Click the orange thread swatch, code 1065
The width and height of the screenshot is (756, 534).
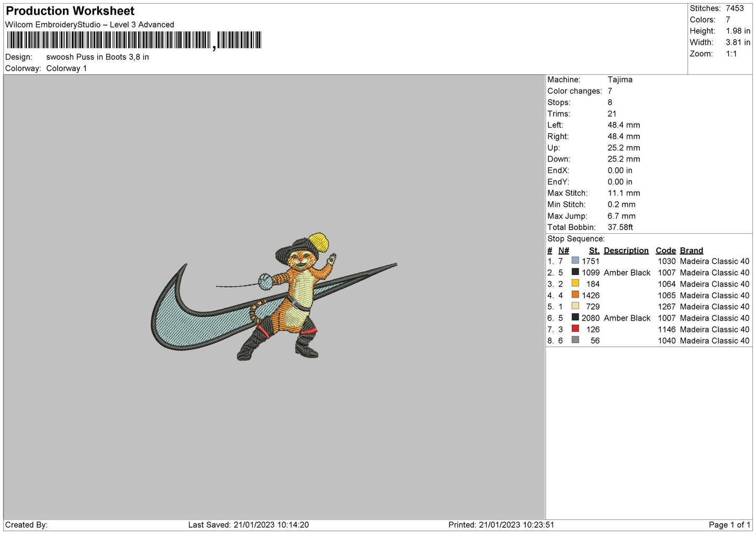click(x=576, y=295)
